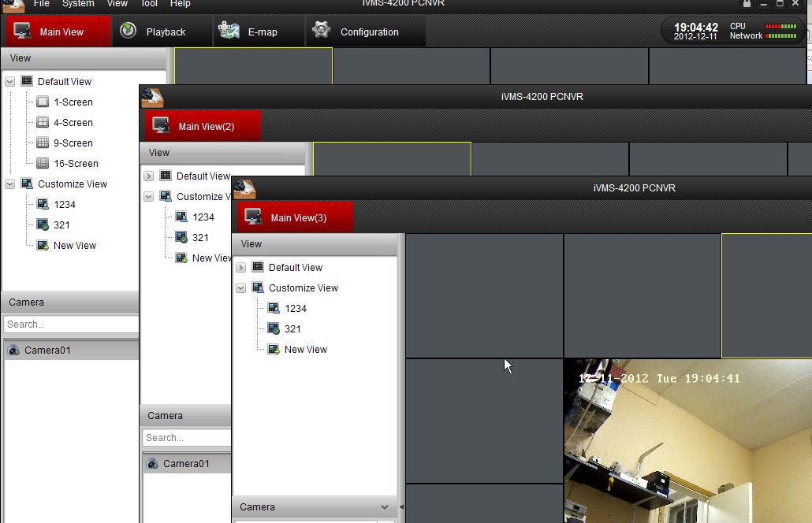Select view 321 in Main View(2) window
This screenshot has height=523, width=812.
(x=200, y=238)
